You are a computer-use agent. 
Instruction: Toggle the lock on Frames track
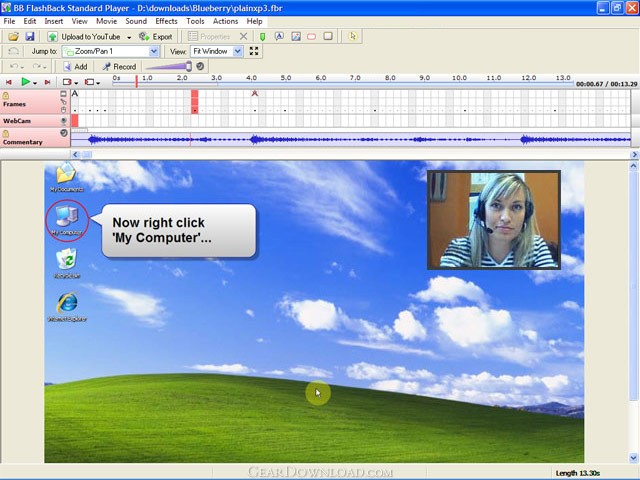coord(6,96)
